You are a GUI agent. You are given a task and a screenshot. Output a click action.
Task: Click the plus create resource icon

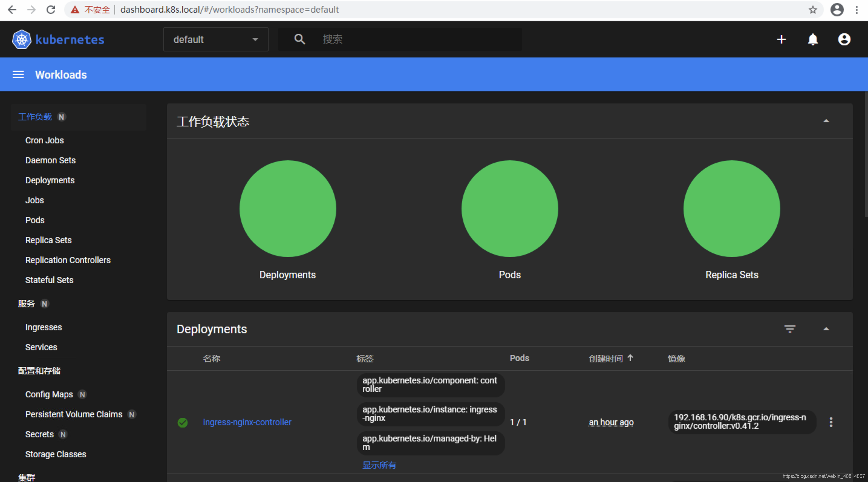coord(782,39)
